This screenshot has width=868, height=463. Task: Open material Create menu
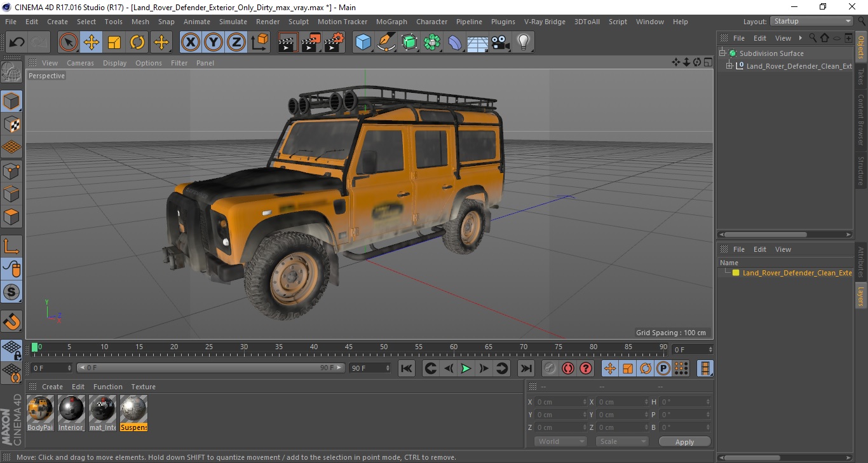(52, 387)
